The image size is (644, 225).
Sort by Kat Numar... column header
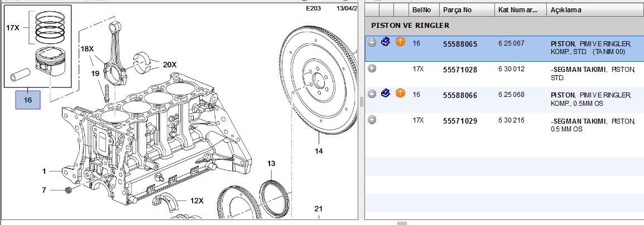[520, 10]
